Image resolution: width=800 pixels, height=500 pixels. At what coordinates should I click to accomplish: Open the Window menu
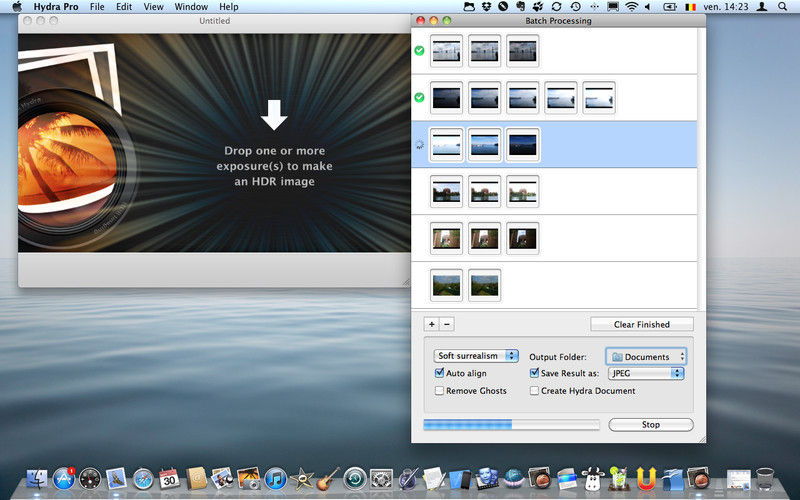click(x=191, y=7)
